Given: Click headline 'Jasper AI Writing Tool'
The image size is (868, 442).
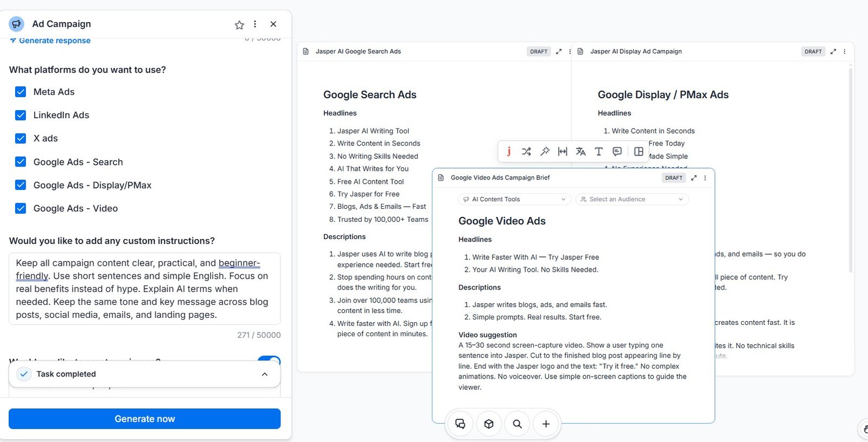Looking at the screenshot, I should pyautogui.click(x=373, y=131).
